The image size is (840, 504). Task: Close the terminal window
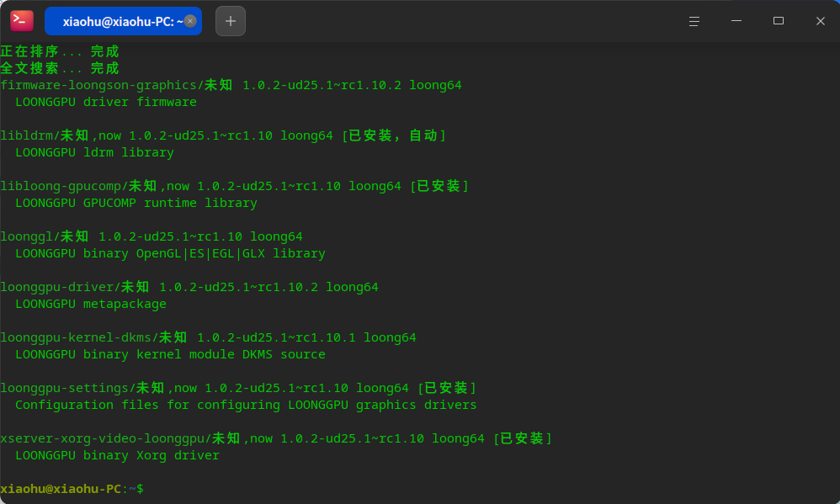[x=820, y=21]
